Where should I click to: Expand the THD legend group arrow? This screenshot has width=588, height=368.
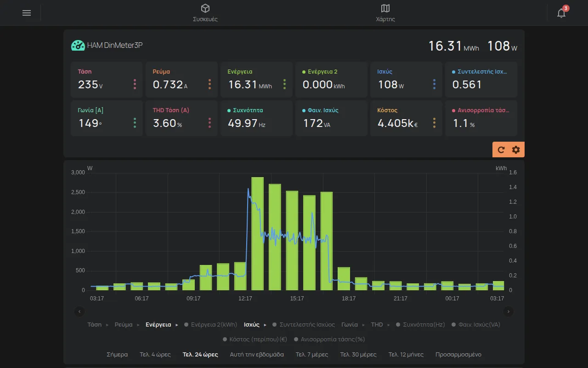point(389,325)
